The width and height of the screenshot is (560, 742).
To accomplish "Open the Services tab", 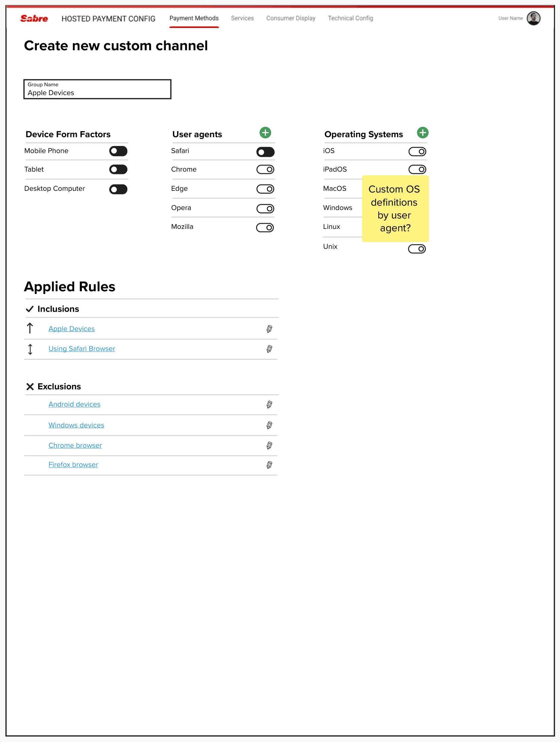I will tap(242, 18).
